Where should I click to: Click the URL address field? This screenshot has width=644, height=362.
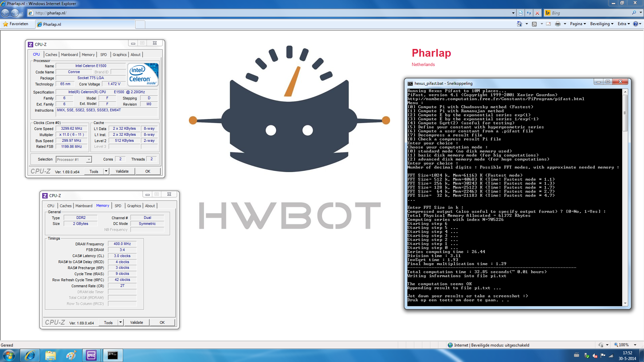pos(272,13)
